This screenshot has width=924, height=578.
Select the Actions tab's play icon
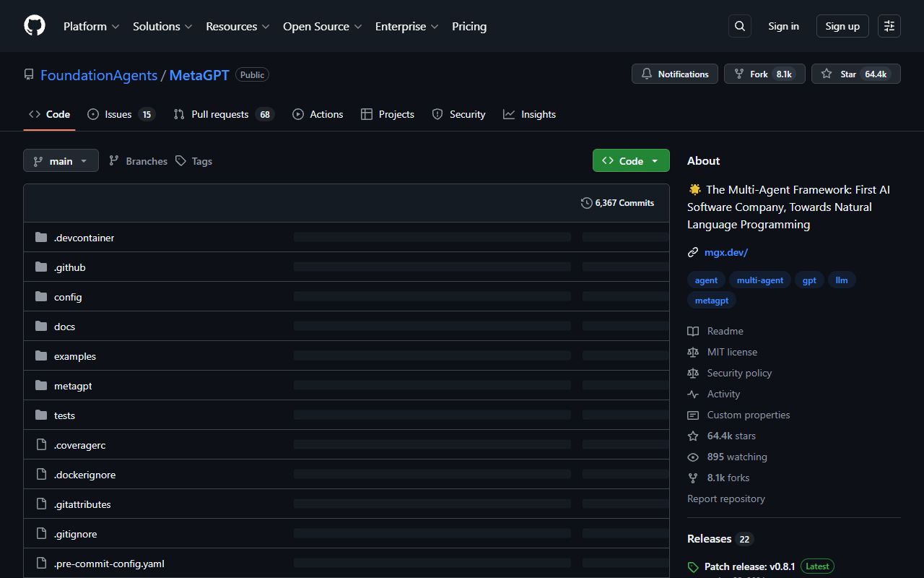point(297,114)
